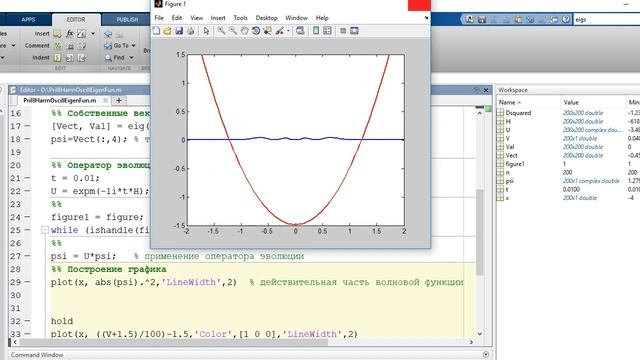Open the Insert menu in Figure 1
The image size is (640, 360).
point(218,18)
